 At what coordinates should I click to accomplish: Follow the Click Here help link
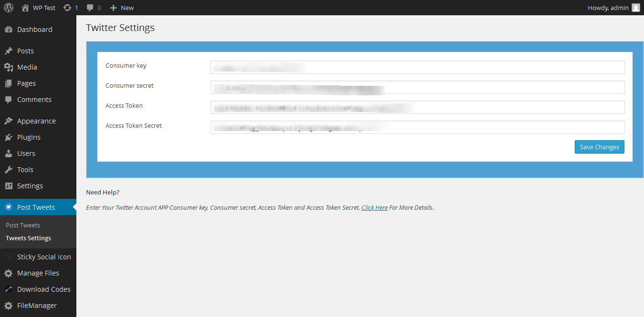coord(374,208)
